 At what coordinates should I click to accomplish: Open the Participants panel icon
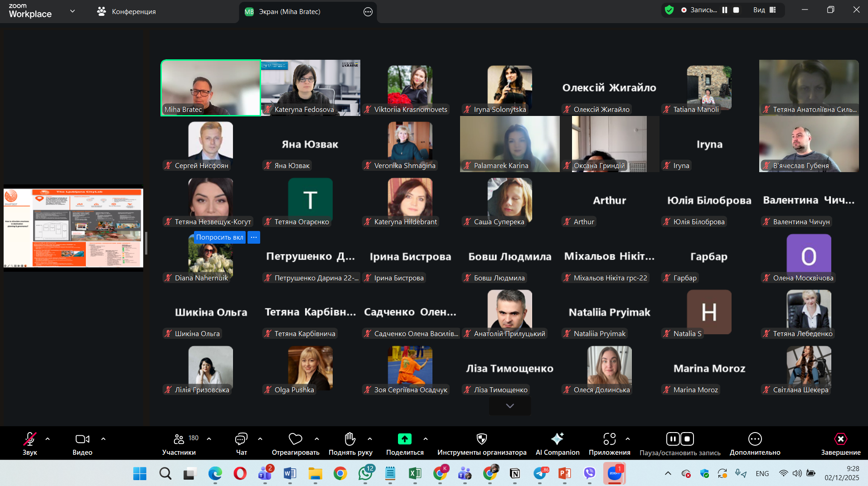point(179,439)
